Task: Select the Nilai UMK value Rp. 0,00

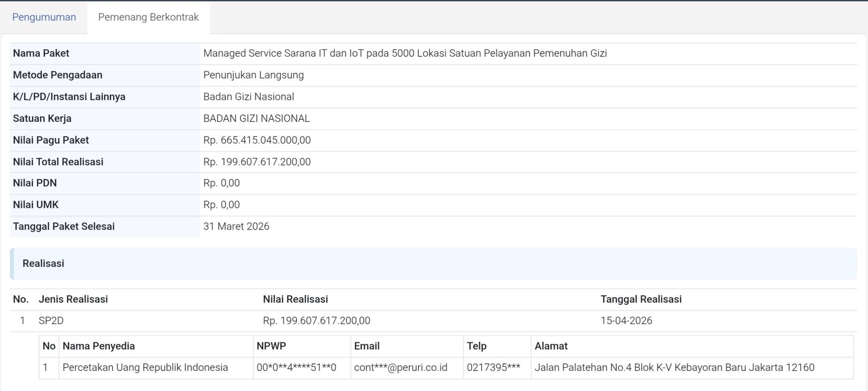Action: coord(221,205)
